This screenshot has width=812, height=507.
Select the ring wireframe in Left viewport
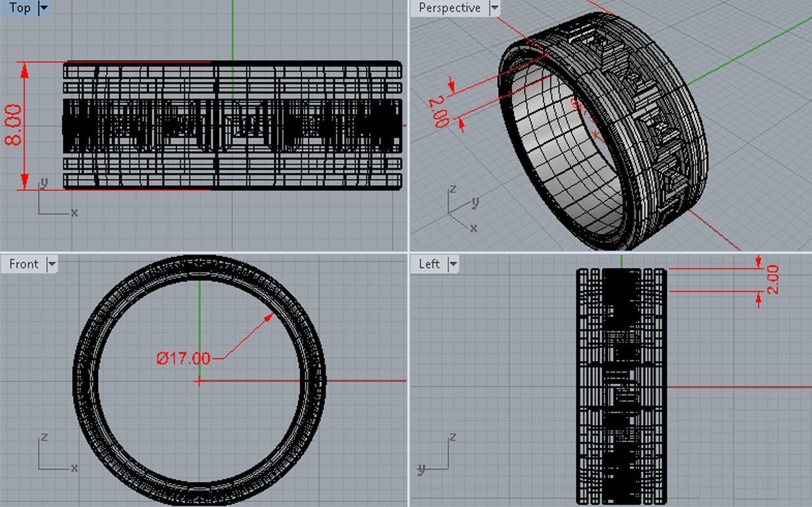point(621,395)
